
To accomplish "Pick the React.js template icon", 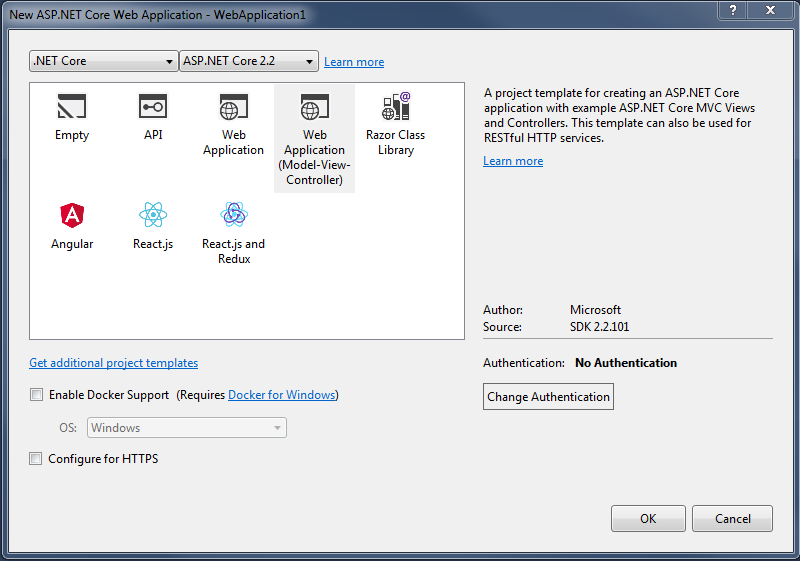I will coord(153,215).
